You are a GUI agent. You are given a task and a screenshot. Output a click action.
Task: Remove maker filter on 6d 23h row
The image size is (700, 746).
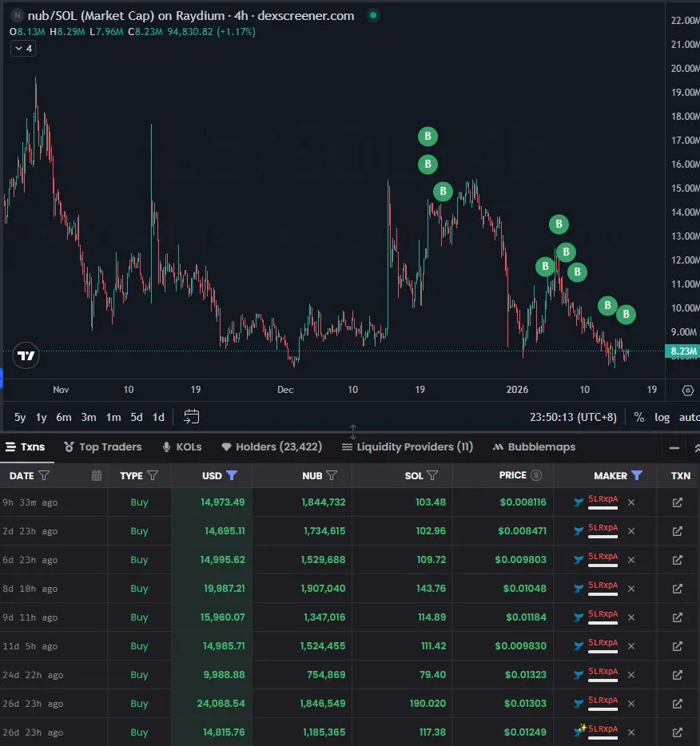pyautogui.click(x=631, y=560)
